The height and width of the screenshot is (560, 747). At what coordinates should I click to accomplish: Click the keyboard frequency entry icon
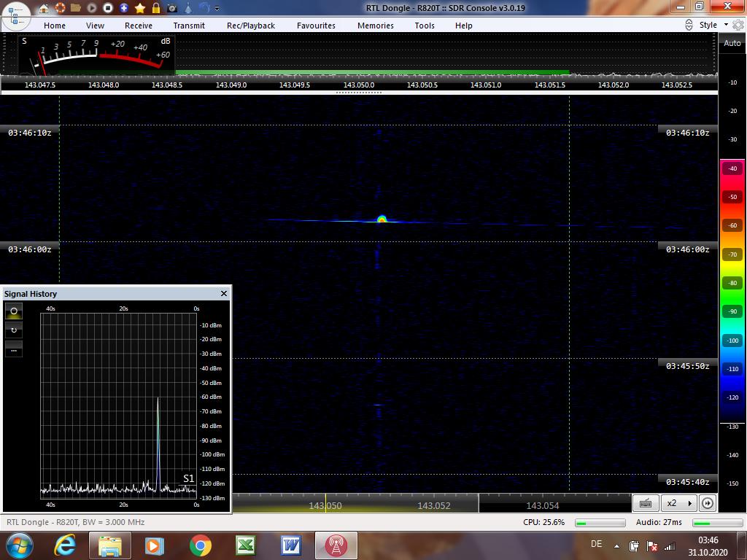point(646,503)
